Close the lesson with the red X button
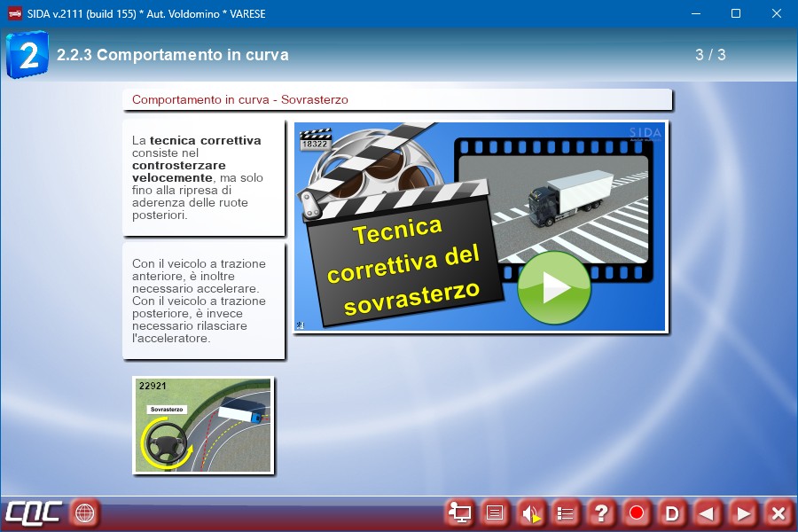The image size is (798, 532). pos(778,512)
